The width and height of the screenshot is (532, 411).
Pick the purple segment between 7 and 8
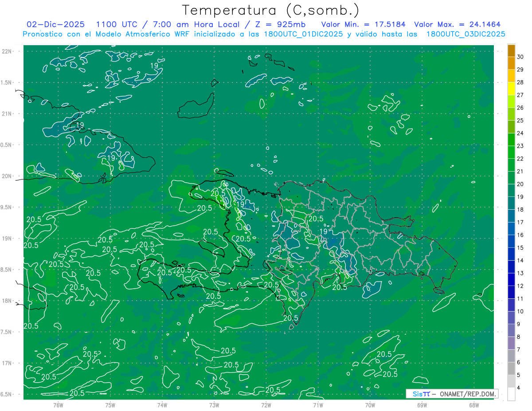pos(511,343)
